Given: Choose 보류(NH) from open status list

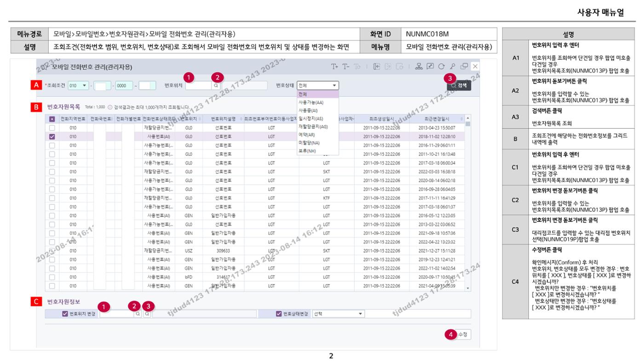Looking at the screenshot, I should tap(318, 151).
